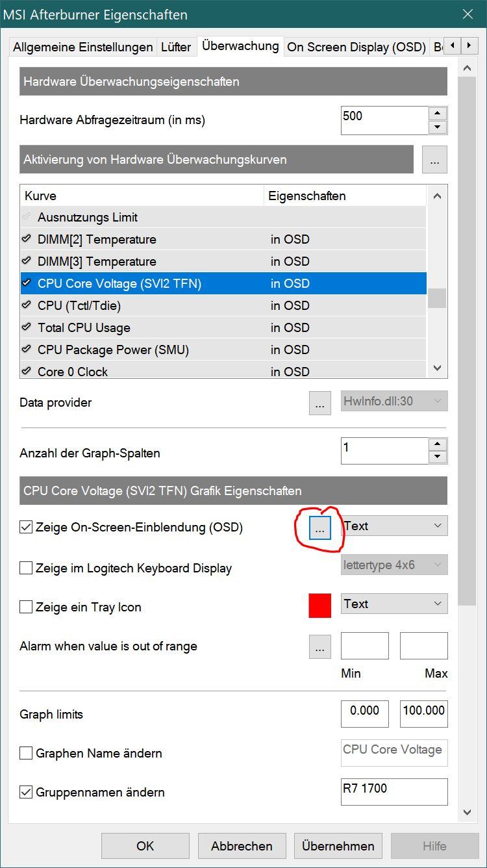
Task: Click Abbrechen to cancel
Action: 242,846
